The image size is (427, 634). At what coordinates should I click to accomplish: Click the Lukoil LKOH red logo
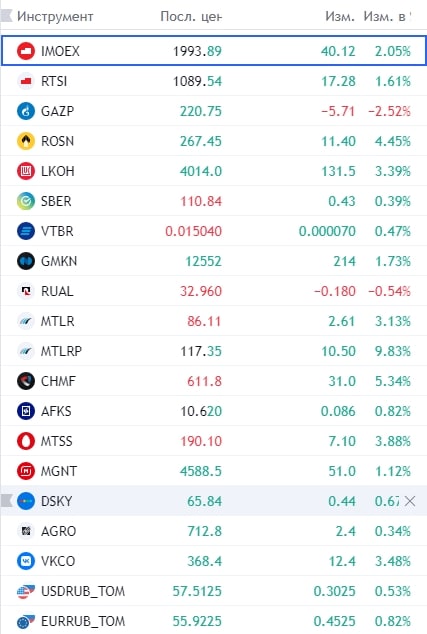click(26, 171)
